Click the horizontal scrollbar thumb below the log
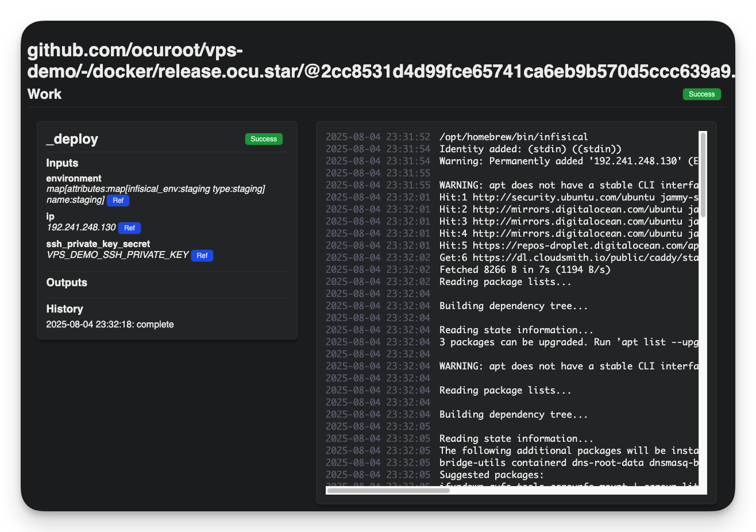Viewport: 756px width, 532px height. (388, 491)
